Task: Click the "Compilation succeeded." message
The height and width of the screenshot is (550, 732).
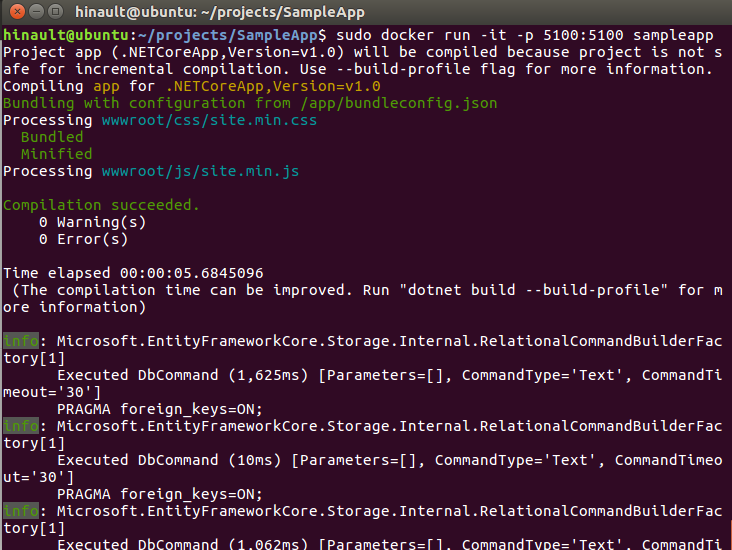Action: pyautogui.click(x=101, y=205)
